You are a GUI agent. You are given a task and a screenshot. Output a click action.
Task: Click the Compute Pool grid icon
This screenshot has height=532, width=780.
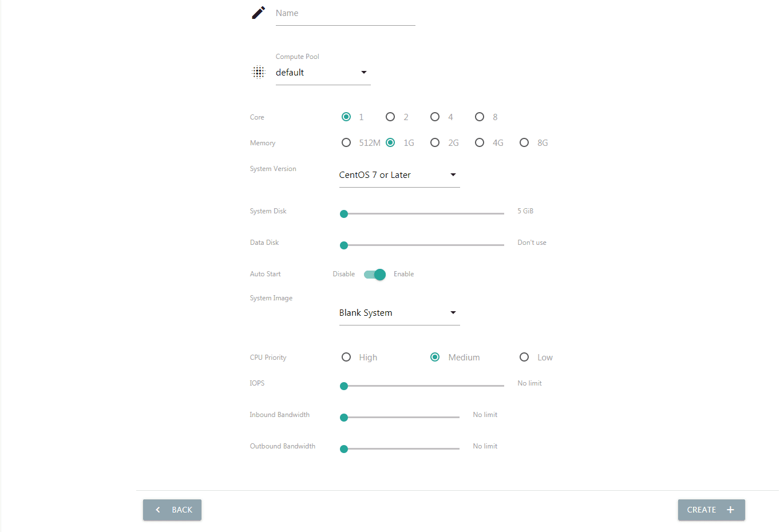pyautogui.click(x=259, y=72)
